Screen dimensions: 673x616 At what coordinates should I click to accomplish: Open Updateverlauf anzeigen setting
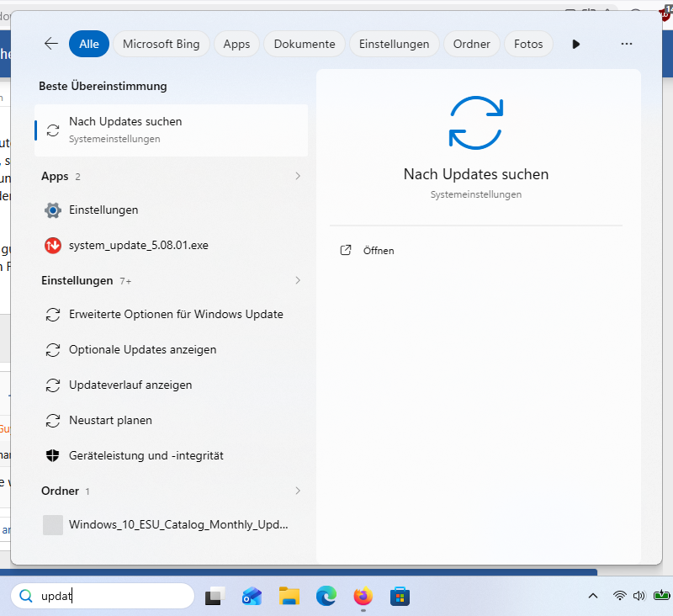click(172, 385)
